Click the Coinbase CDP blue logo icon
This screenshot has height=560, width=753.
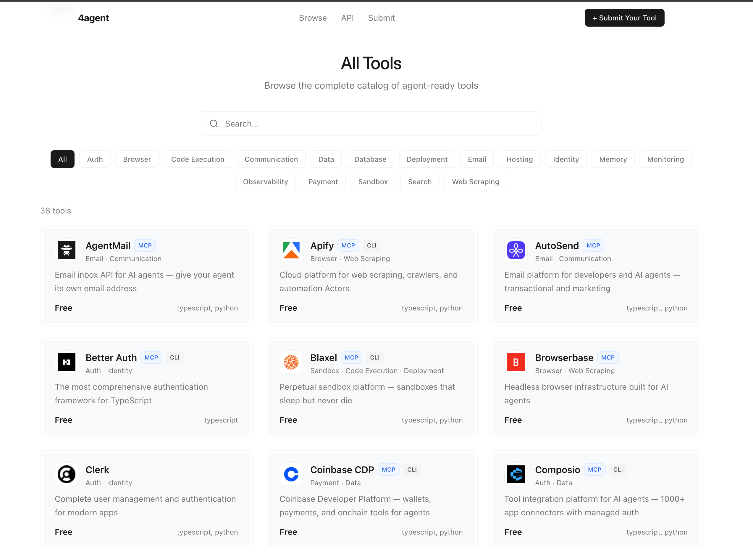pyautogui.click(x=291, y=474)
